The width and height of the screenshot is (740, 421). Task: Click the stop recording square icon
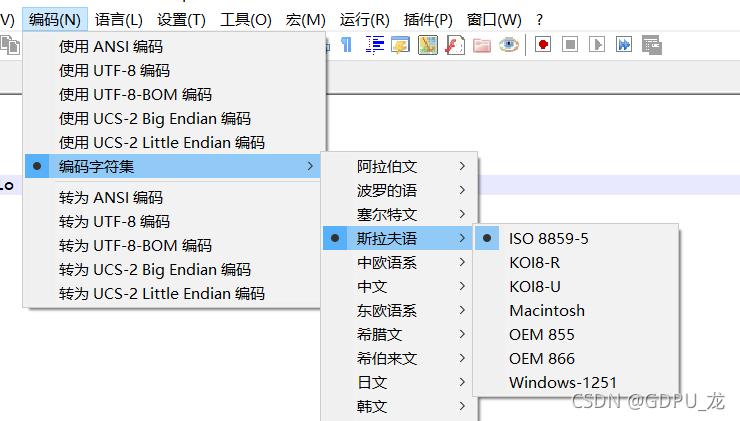click(570, 45)
